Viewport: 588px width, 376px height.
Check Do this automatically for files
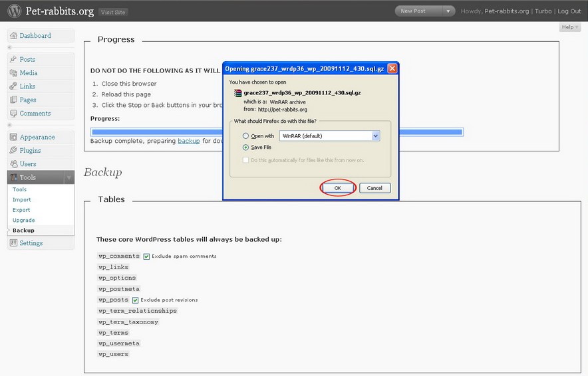click(245, 160)
